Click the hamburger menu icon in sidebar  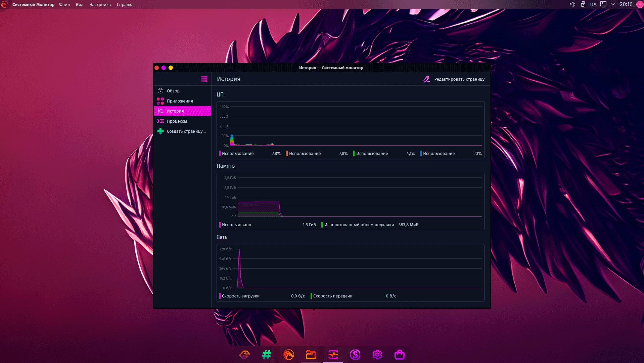click(204, 79)
